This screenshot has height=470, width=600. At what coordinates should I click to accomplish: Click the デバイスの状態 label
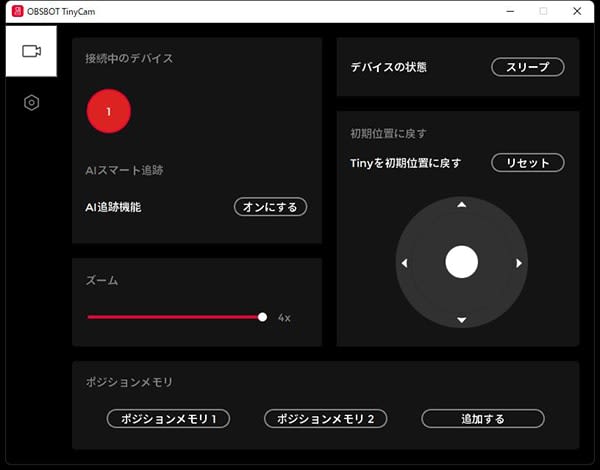[x=389, y=67]
